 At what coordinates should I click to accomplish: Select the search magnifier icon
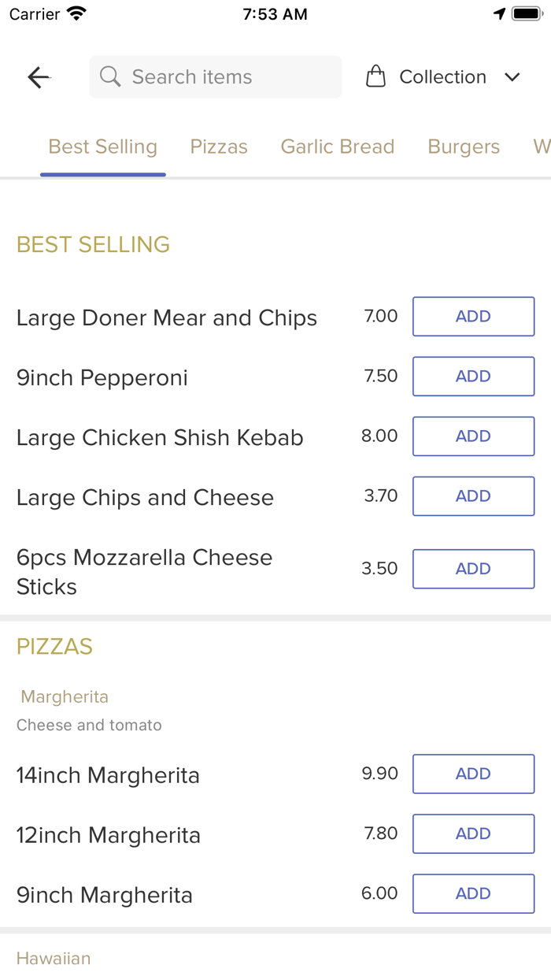pyautogui.click(x=109, y=76)
